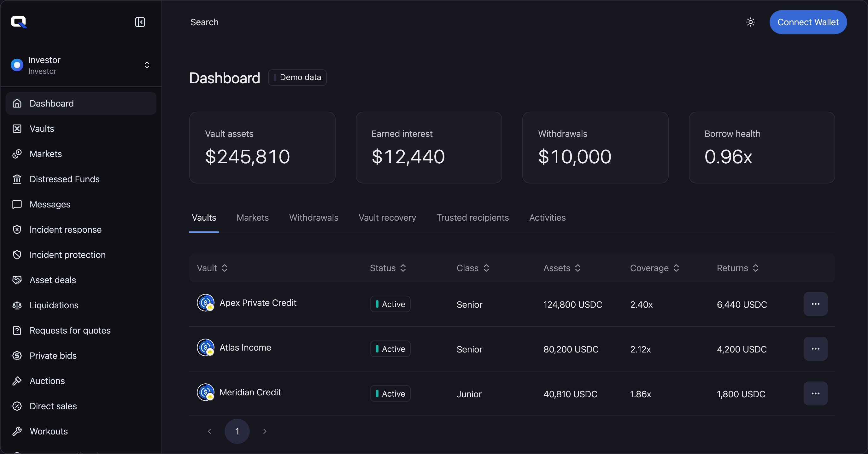Open the Messages chat icon
Screen dimensions: 868x454
point(17,204)
